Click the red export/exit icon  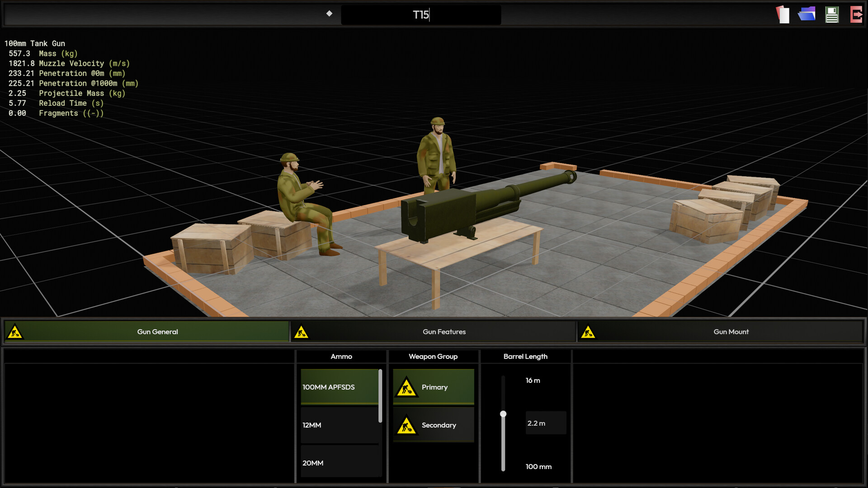[856, 14]
